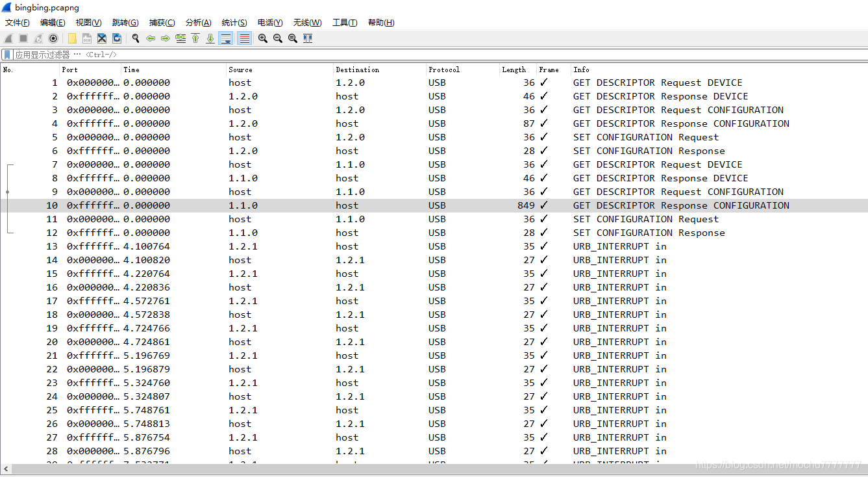Screen dimensions: 868x477
Task: Click Info cell of packet 8
Action: tap(660, 178)
